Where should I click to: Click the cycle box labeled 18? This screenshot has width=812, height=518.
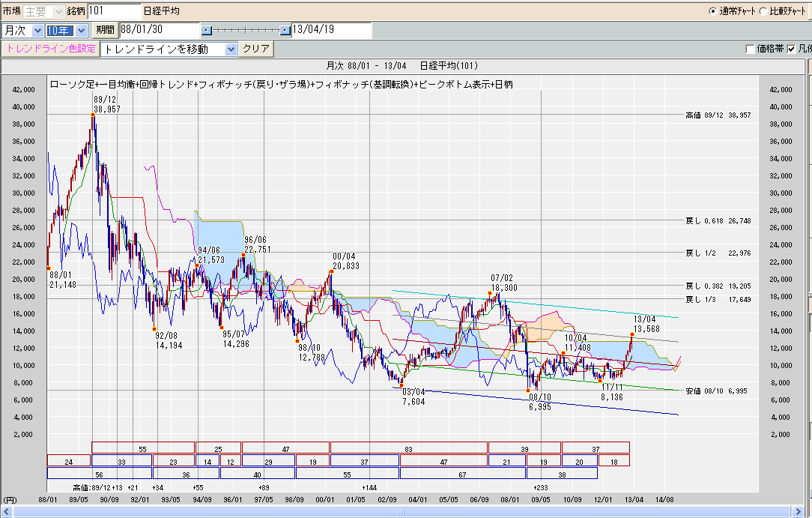pyautogui.click(x=614, y=460)
